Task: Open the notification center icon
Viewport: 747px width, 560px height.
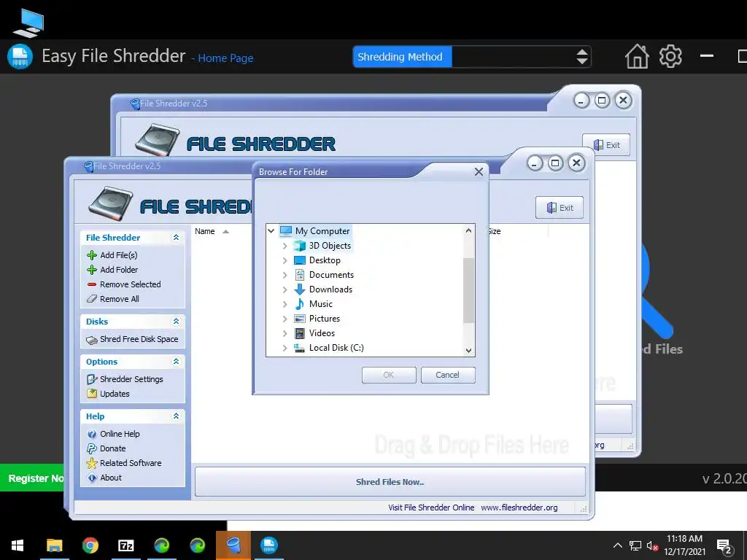Action: pos(724,546)
